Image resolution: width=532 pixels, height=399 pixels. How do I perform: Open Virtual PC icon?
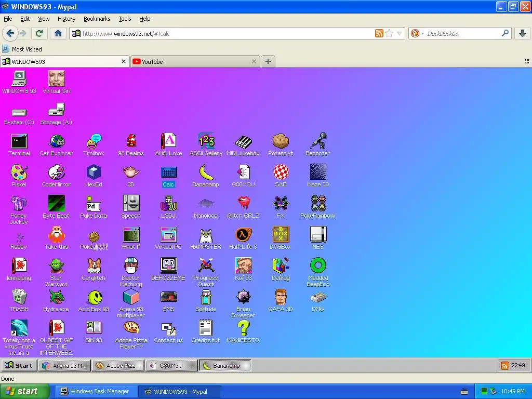(x=169, y=238)
